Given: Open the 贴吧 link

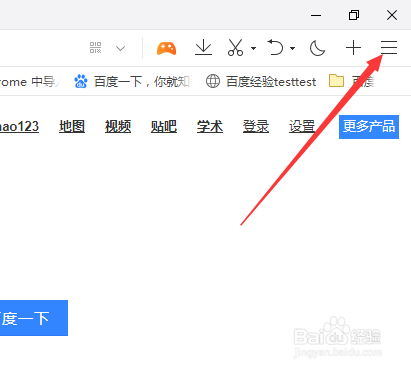Looking at the screenshot, I should coord(164,127).
